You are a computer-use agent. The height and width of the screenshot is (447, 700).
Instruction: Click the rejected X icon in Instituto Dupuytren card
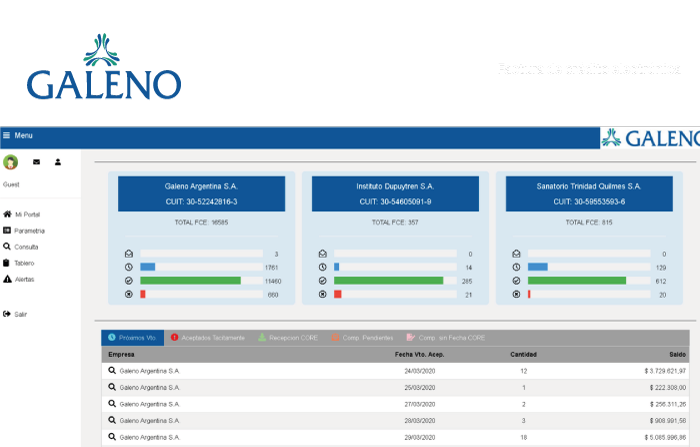point(322,294)
